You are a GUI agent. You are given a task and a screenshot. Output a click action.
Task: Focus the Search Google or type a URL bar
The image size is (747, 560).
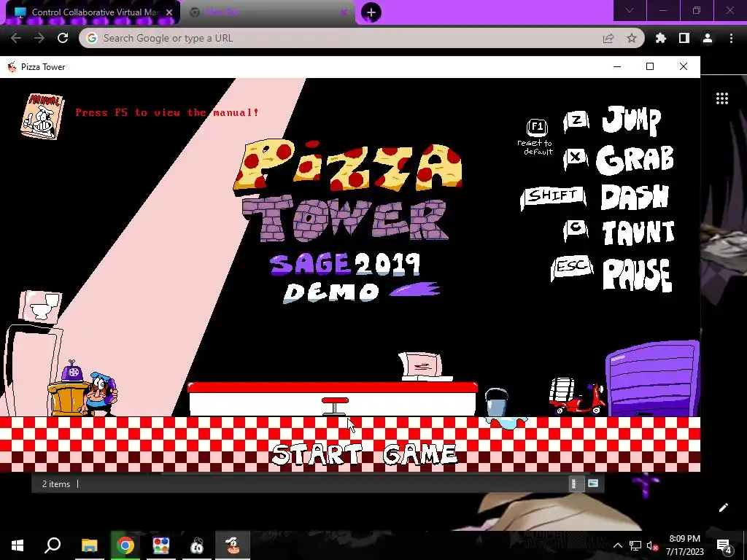(x=361, y=38)
